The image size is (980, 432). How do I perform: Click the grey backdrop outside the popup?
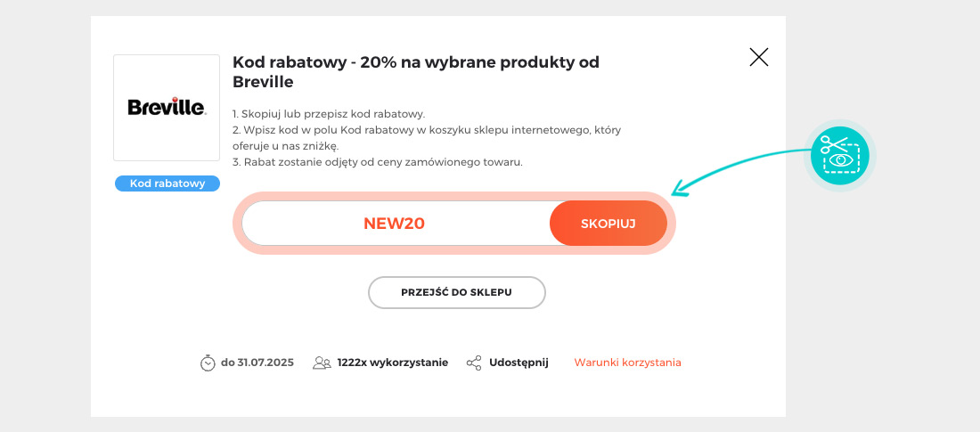[x=45, y=214]
